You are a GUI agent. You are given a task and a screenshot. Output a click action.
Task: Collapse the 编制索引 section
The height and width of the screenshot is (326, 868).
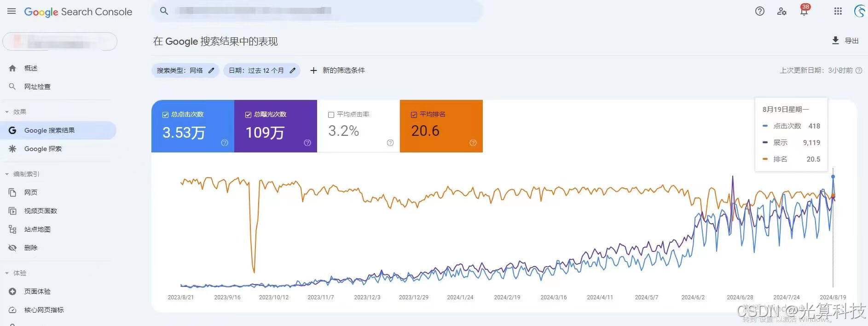coord(7,174)
